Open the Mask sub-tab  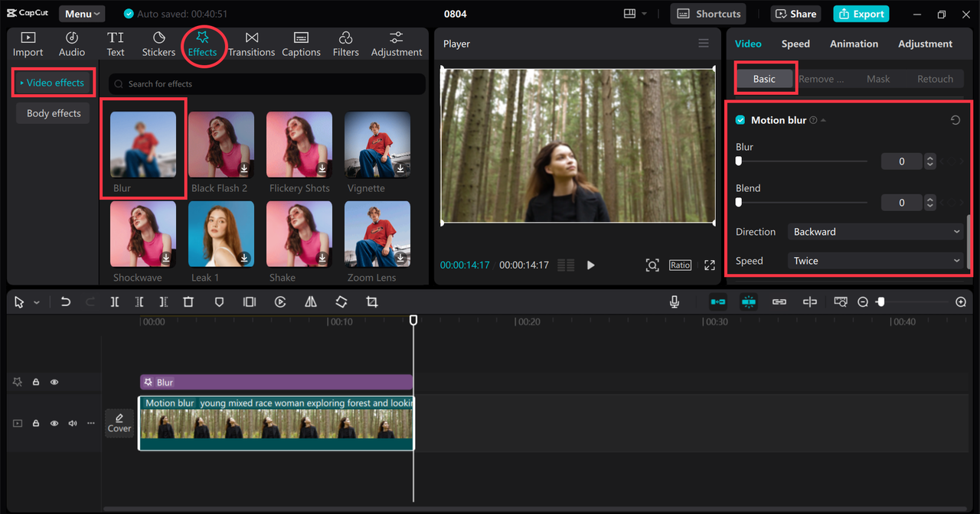click(878, 79)
